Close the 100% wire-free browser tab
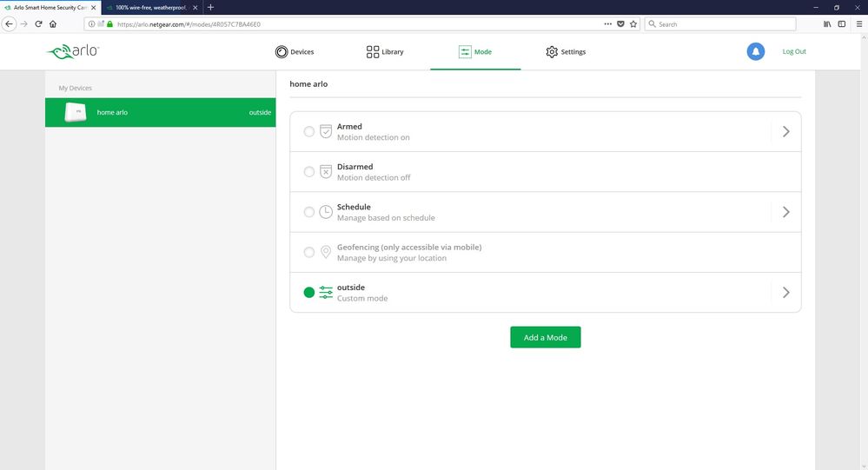The image size is (868, 470). tap(195, 8)
